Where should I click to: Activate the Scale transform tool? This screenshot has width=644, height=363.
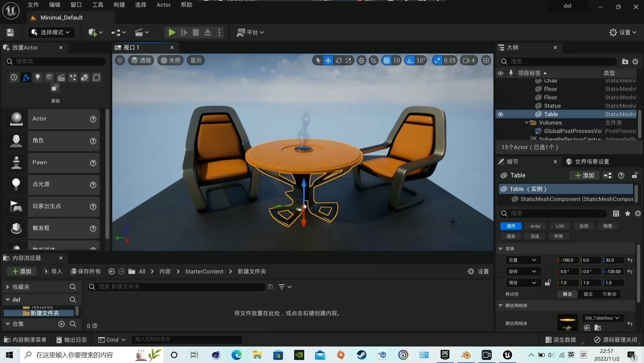click(349, 61)
